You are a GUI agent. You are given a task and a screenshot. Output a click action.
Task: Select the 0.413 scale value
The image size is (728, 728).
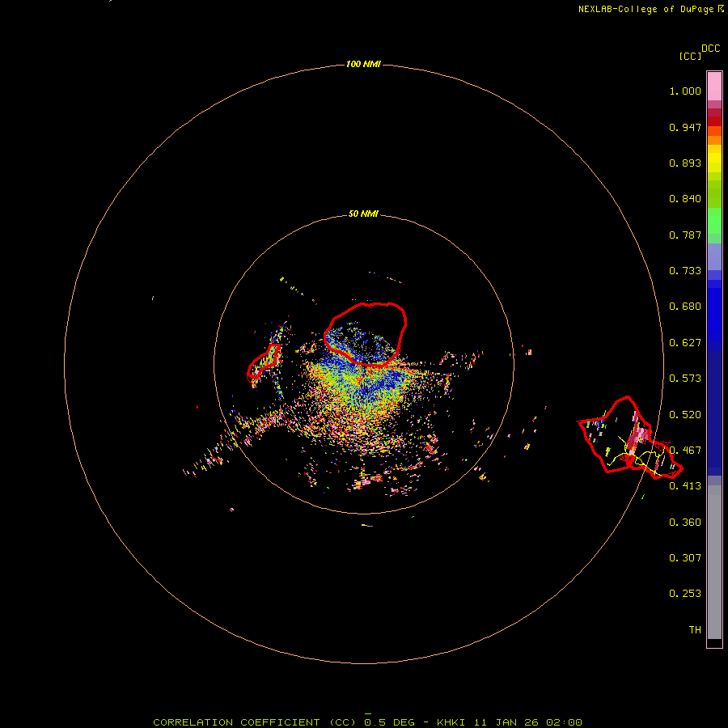click(685, 486)
